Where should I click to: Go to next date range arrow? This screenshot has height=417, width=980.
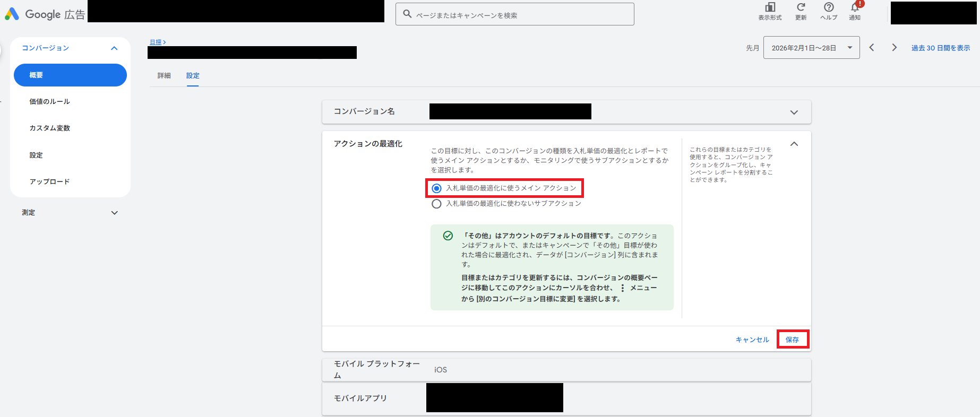click(895, 48)
